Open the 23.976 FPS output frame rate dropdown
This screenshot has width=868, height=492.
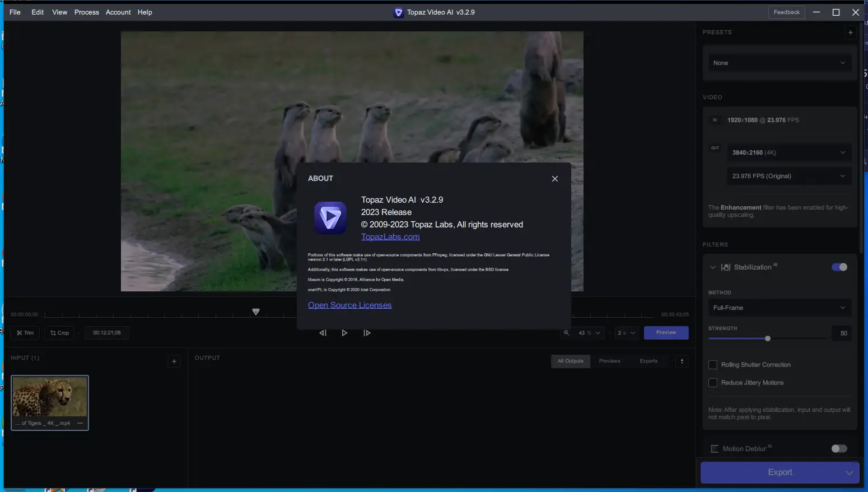tap(789, 176)
